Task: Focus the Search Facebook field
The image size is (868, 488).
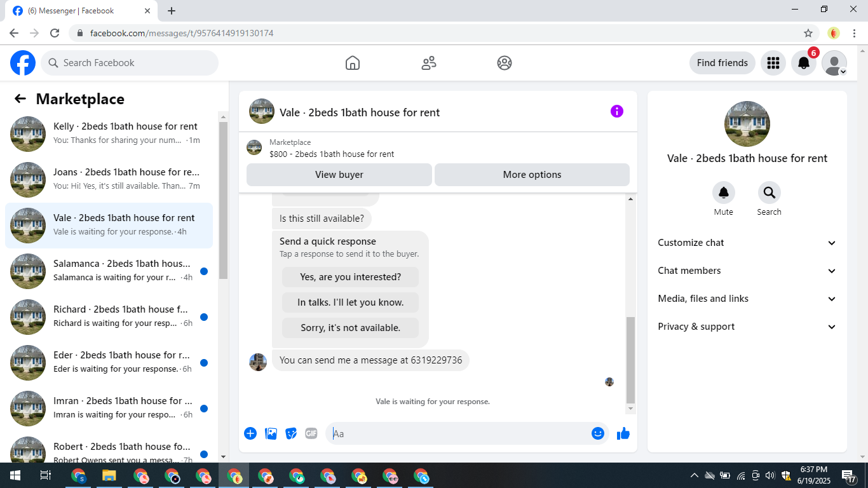Action: (x=130, y=63)
